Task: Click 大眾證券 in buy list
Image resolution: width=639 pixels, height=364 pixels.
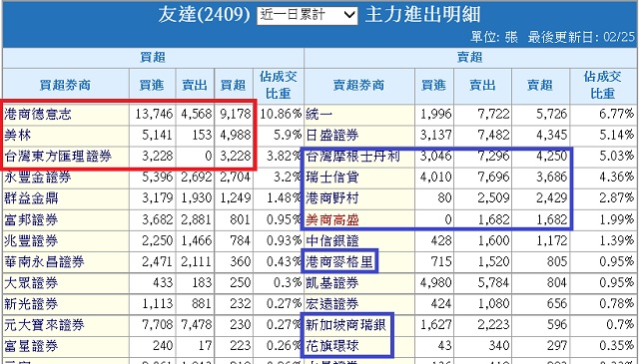Action: pos(31,283)
